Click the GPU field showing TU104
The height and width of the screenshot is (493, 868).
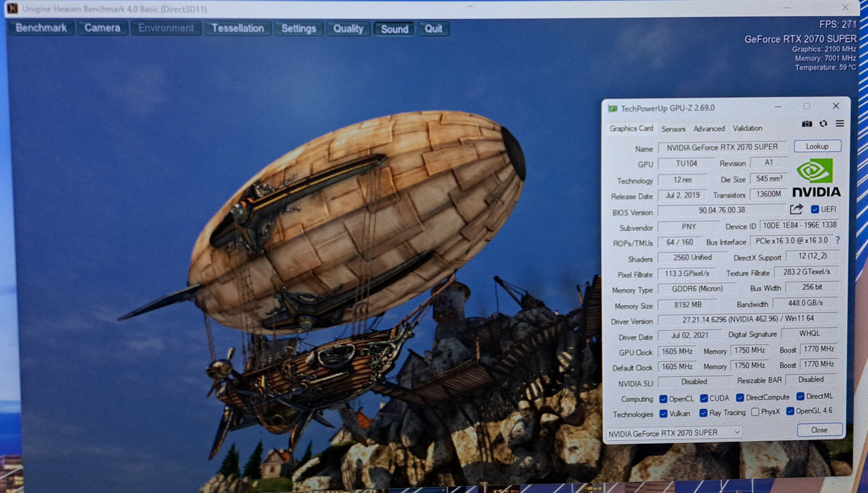pyautogui.click(x=686, y=163)
